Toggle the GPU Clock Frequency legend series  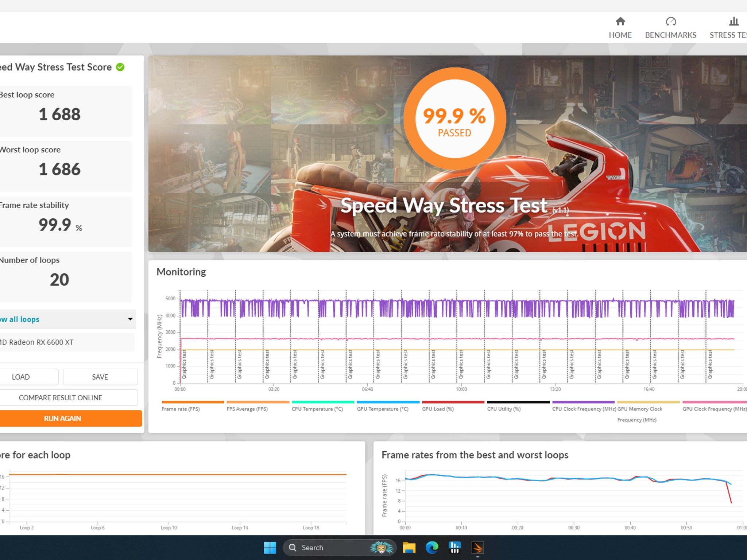click(x=714, y=406)
